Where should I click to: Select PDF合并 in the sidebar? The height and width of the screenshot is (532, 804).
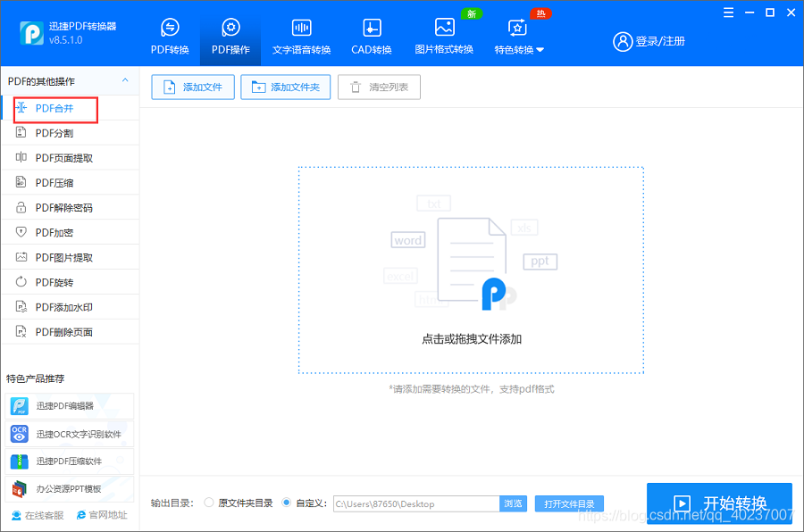click(x=71, y=108)
